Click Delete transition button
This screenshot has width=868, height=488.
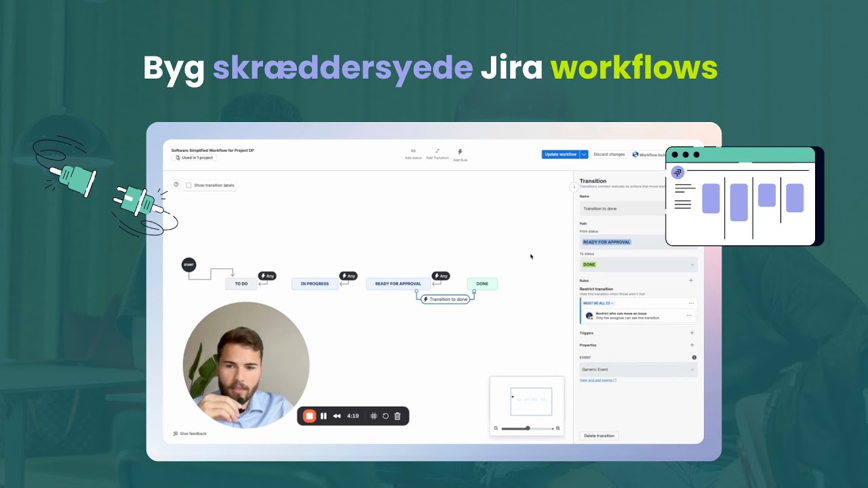tap(599, 436)
